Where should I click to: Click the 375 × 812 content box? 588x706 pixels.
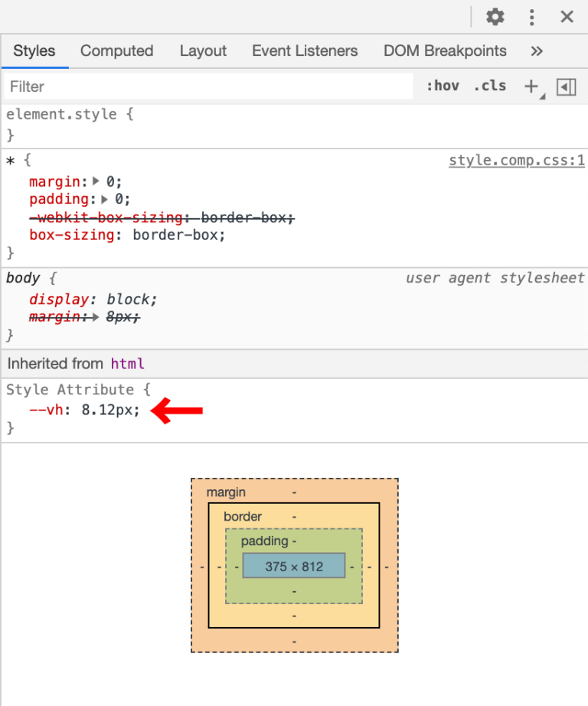click(294, 567)
